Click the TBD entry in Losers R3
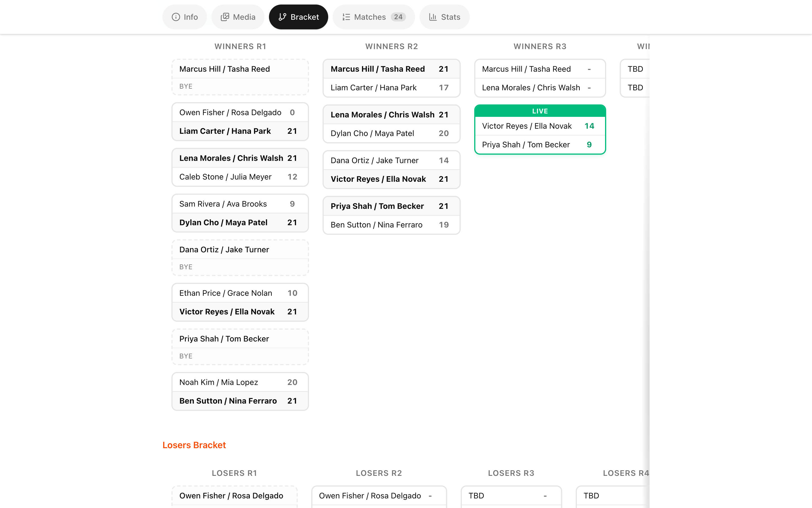The height and width of the screenshot is (508, 812). [x=511, y=496]
